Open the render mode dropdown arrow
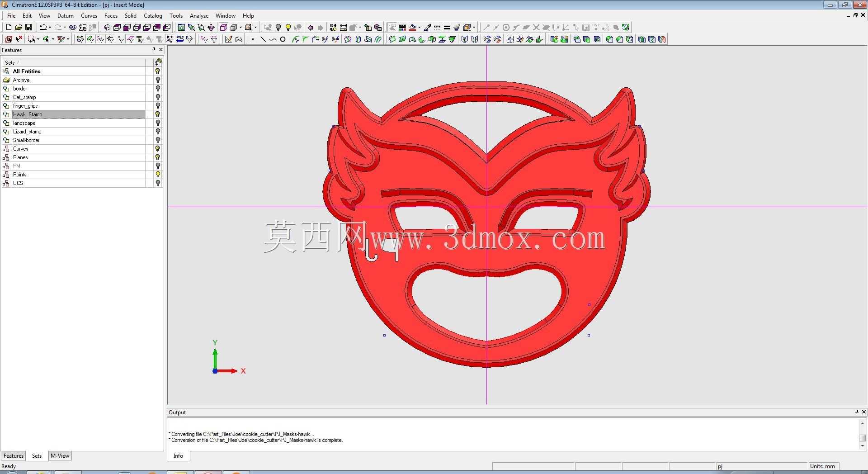The image size is (868, 474). click(x=240, y=27)
